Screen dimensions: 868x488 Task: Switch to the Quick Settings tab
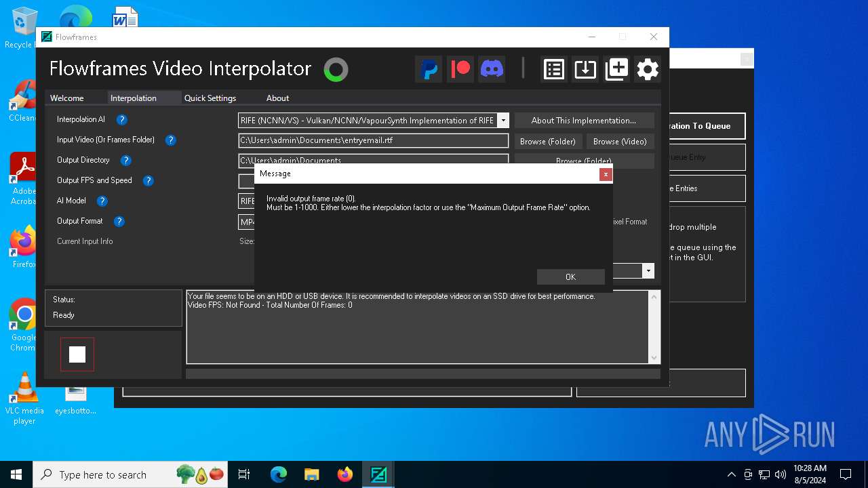[210, 98]
